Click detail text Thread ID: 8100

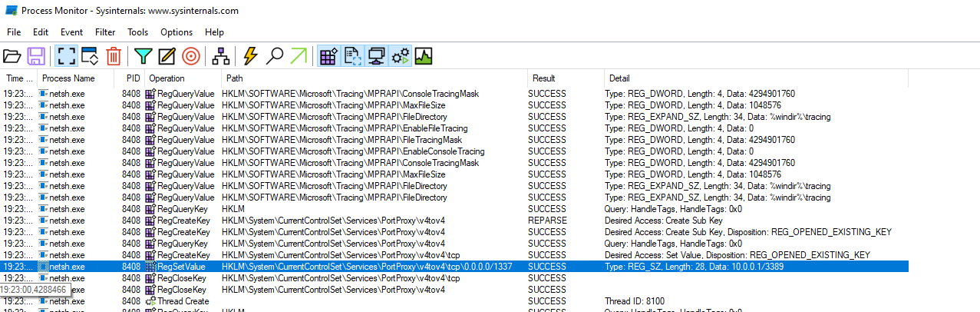point(635,301)
